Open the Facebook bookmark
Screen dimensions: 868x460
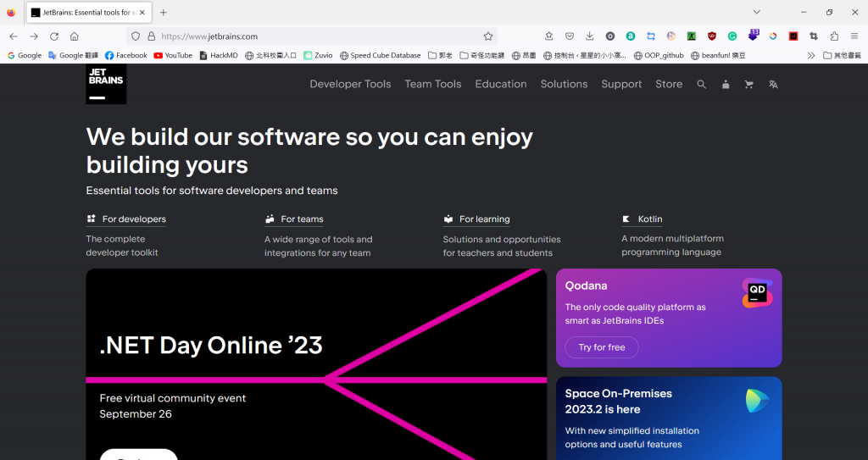[x=125, y=55]
